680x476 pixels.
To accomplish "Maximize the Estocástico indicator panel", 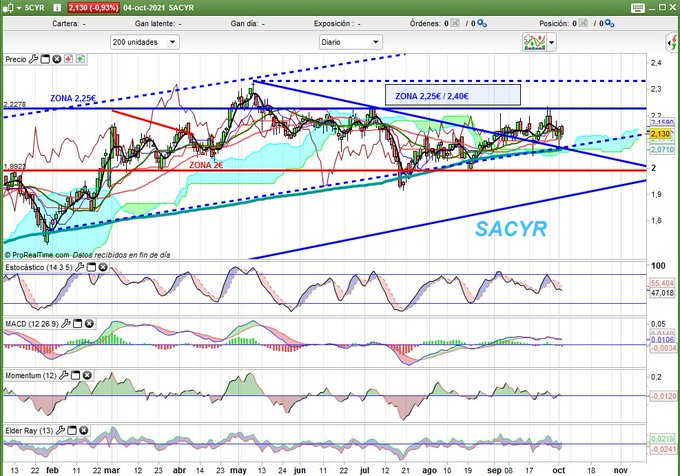I will (x=91, y=267).
